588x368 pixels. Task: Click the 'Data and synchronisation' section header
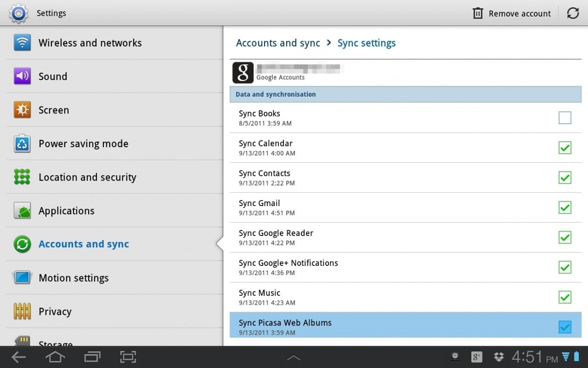[x=406, y=94]
